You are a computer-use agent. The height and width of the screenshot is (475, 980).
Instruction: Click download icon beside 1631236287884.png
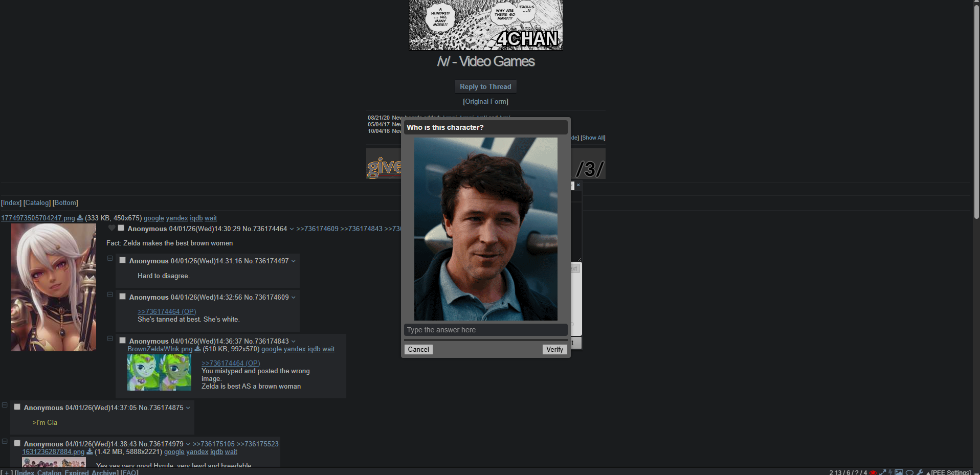coord(90,452)
